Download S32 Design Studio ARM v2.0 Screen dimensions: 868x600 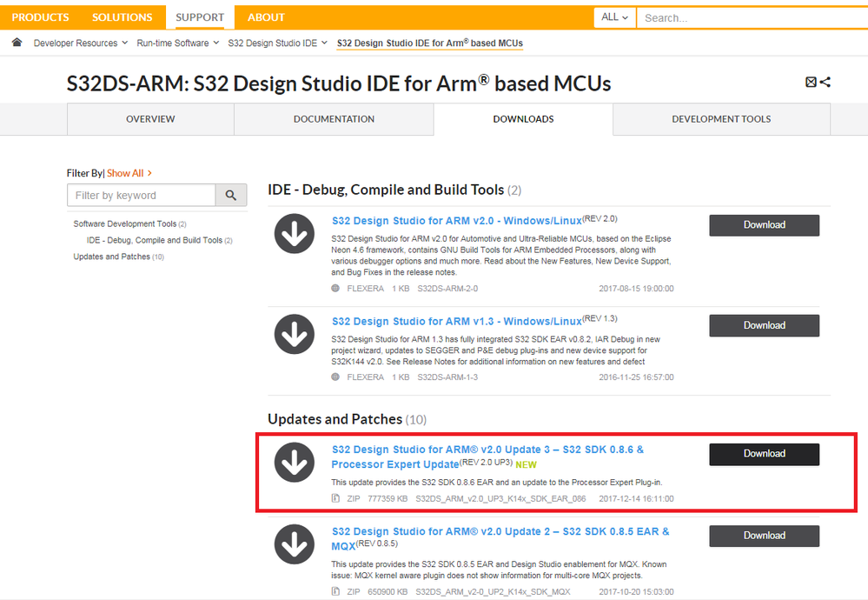pos(765,225)
